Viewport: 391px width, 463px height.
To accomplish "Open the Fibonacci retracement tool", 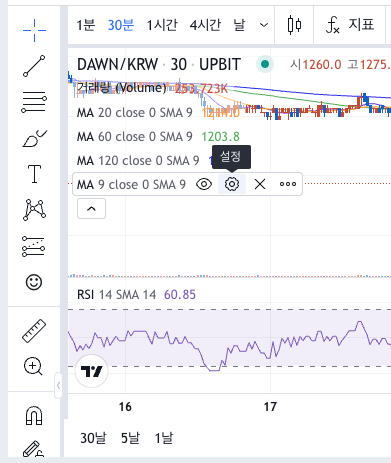I will (x=34, y=102).
